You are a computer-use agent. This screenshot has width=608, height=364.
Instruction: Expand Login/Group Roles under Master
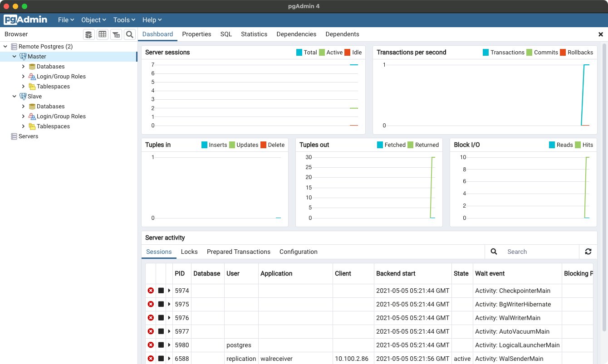click(x=23, y=77)
